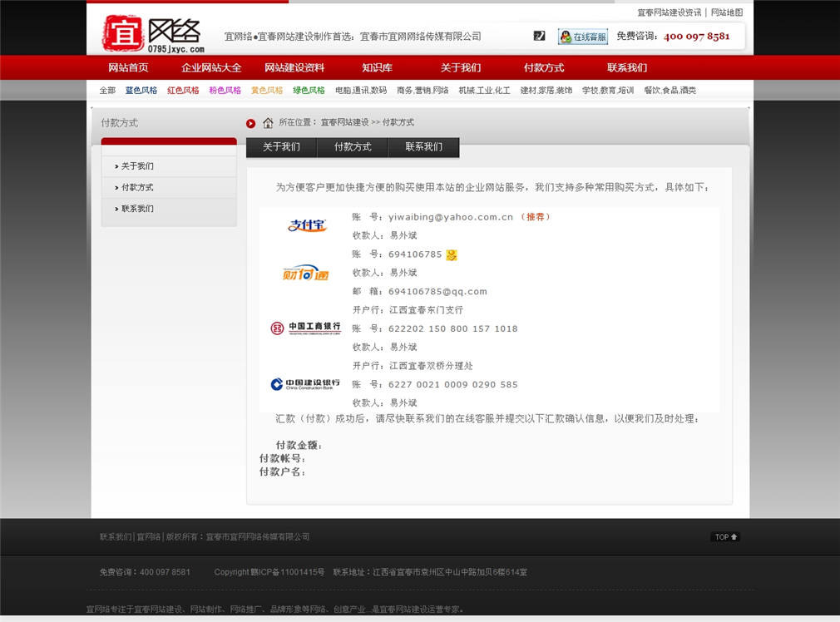The height and width of the screenshot is (622, 840).
Task: Click the home icon in the breadcrumb bar
Action: (266, 122)
